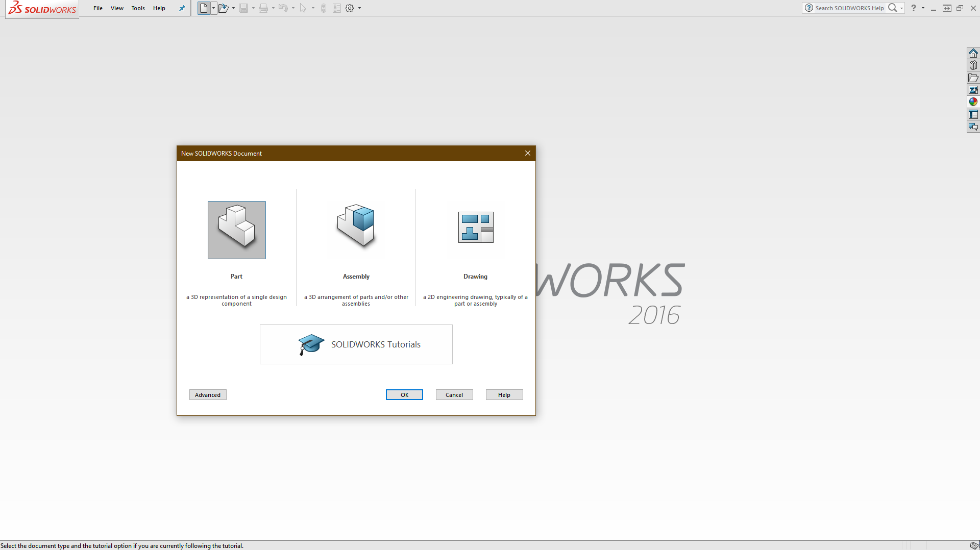Viewport: 980px width, 550px height.
Task: Open the Help menu
Action: (159, 8)
